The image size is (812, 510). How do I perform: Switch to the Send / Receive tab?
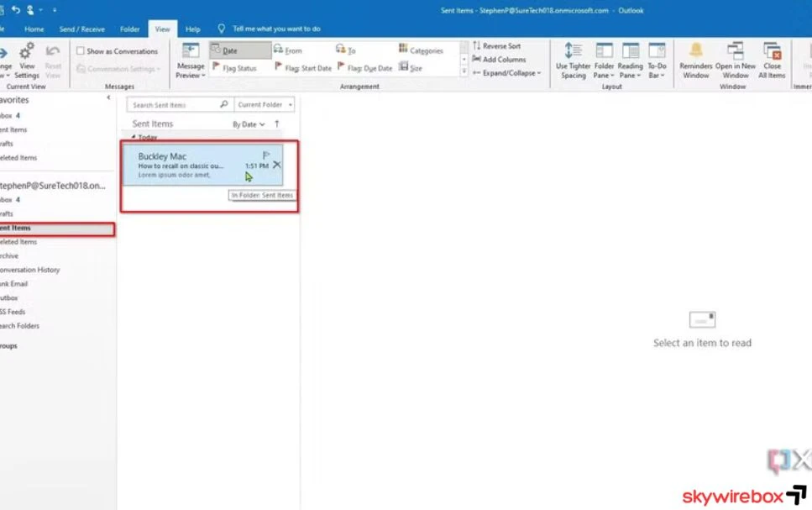click(x=81, y=29)
